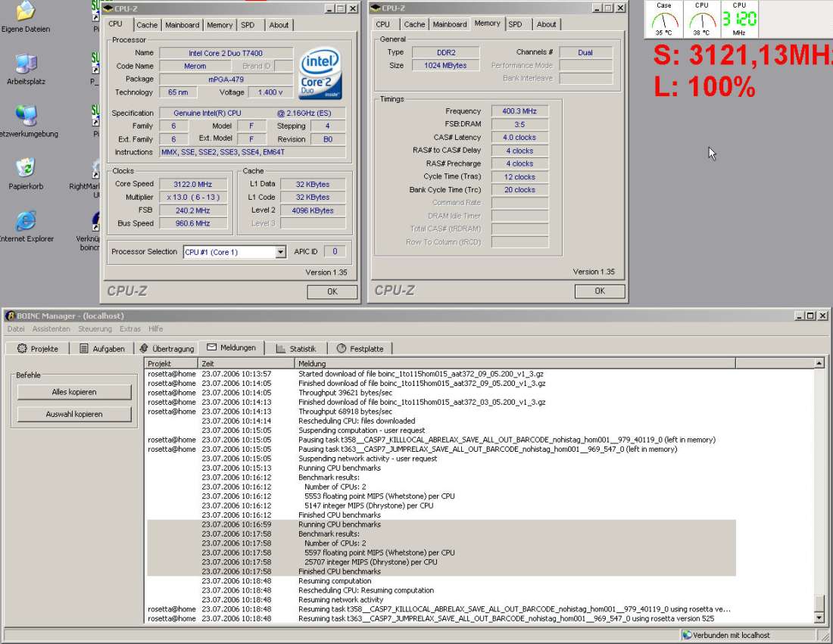Click the Channels # value Dual
The height and width of the screenshot is (644, 833).
585,52
